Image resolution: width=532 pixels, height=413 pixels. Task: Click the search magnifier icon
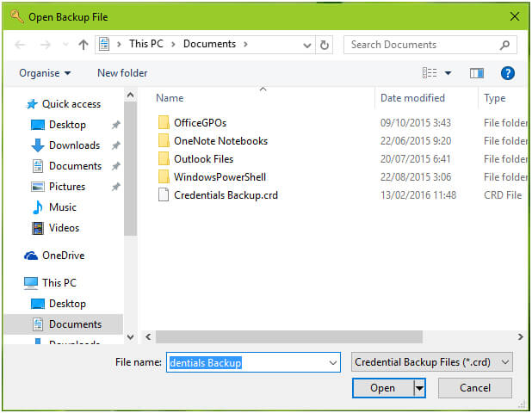[504, 45]
